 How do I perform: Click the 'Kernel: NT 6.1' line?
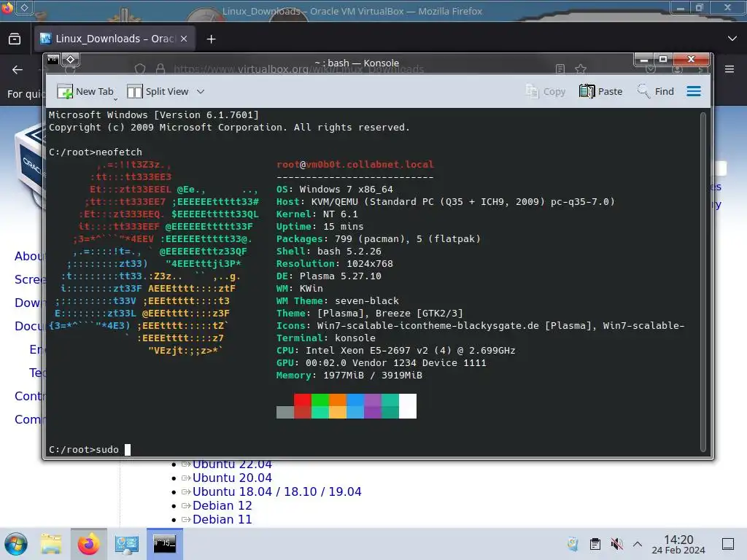point(317,214)
